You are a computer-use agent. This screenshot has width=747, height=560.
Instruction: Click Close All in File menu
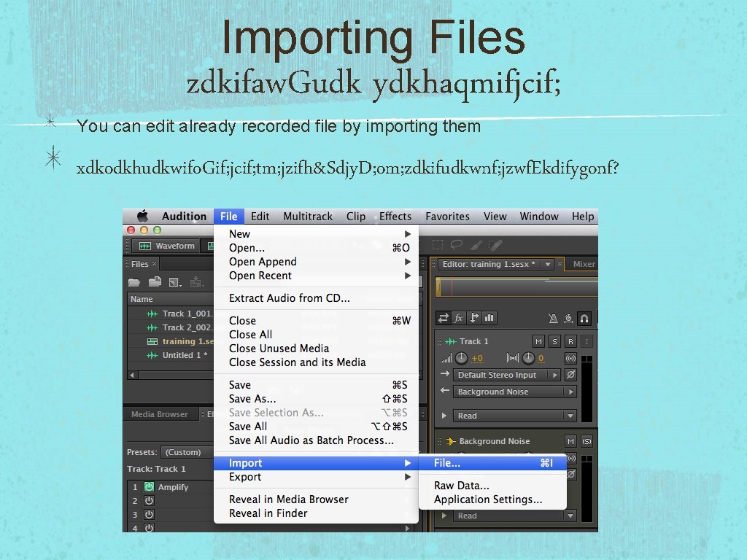pyautogui.click(x=317, y=334)
